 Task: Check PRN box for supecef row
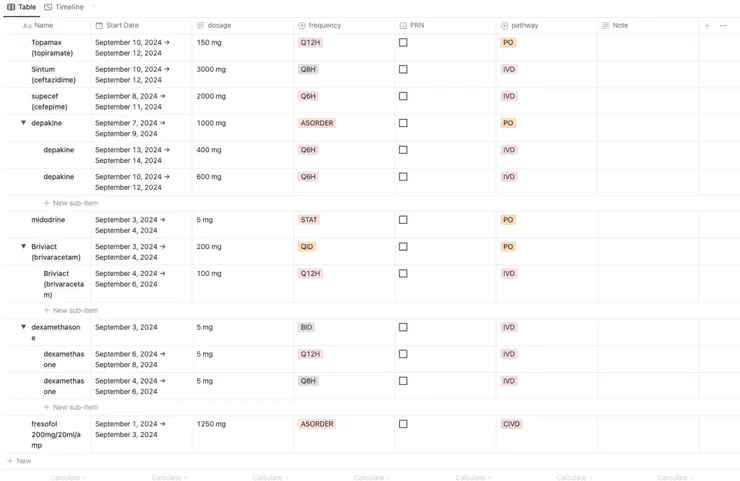click(403, 96)
